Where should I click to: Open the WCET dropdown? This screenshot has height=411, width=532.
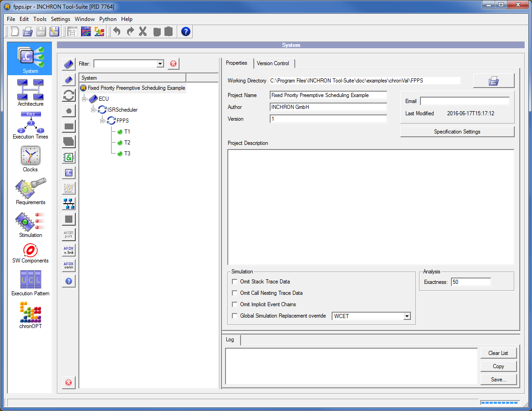coord(406,316)
